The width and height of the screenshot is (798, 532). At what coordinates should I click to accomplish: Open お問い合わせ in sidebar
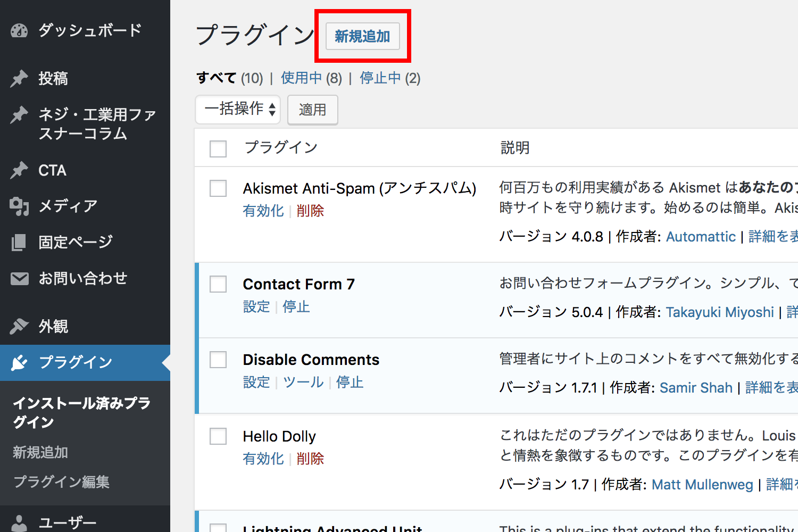85,278
